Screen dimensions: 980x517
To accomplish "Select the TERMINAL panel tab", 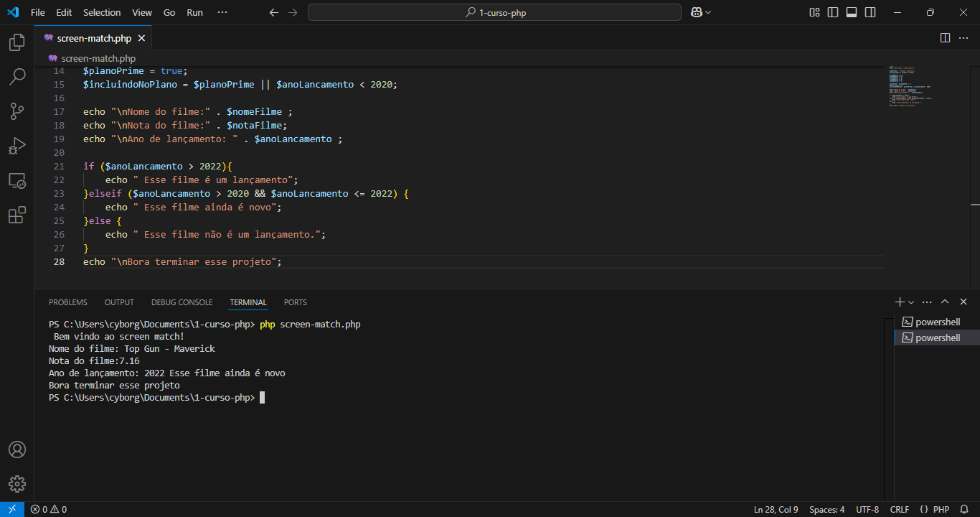I will [x=248, y=302].
